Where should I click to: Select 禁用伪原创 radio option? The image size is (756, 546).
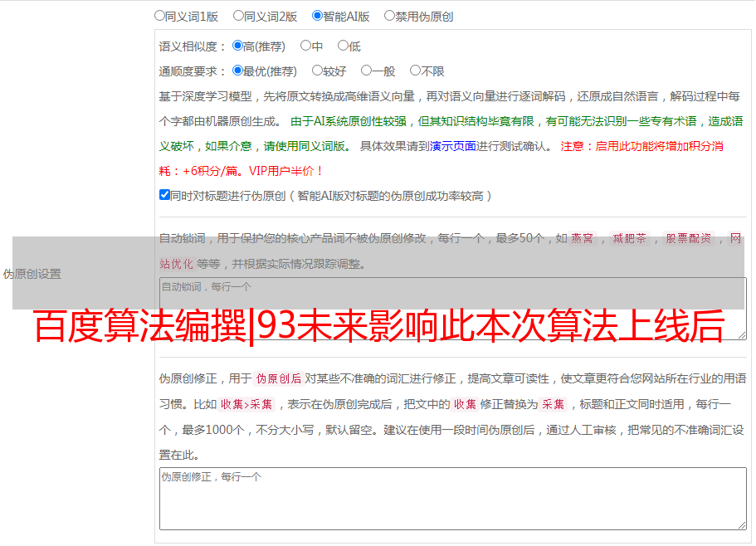pyautogui.click(x=389, y=16)
